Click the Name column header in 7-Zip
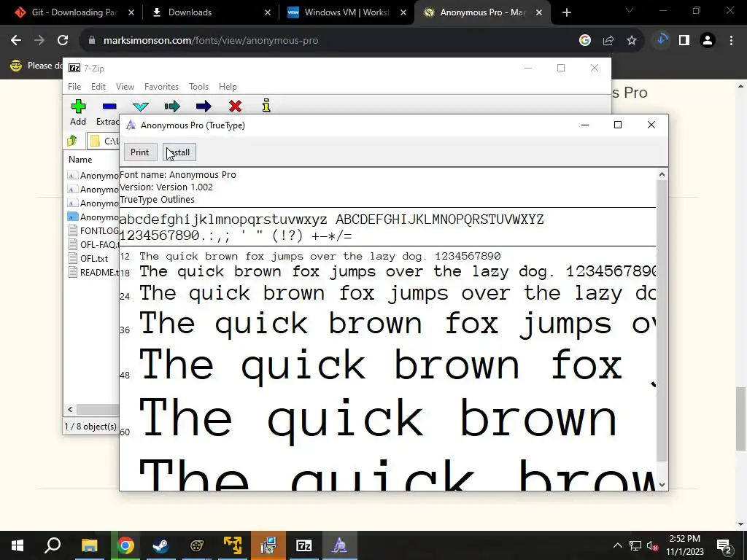Image resolution: width=747 pixels, height=560 pixels. click(80, 160)
